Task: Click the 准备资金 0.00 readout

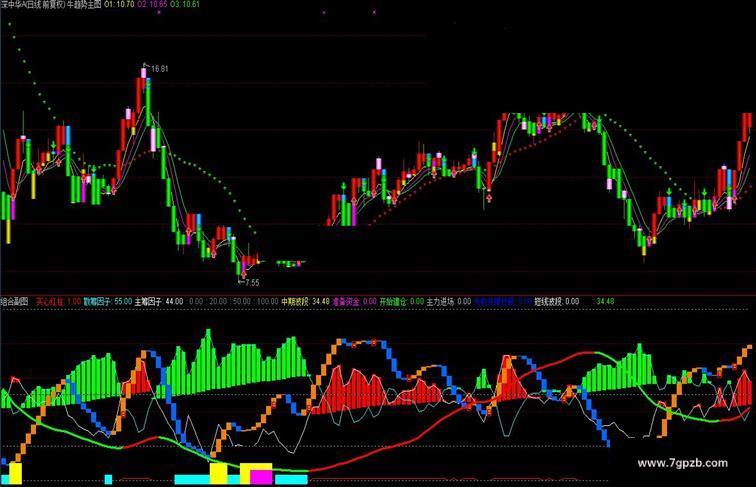Action: point(354,301)
